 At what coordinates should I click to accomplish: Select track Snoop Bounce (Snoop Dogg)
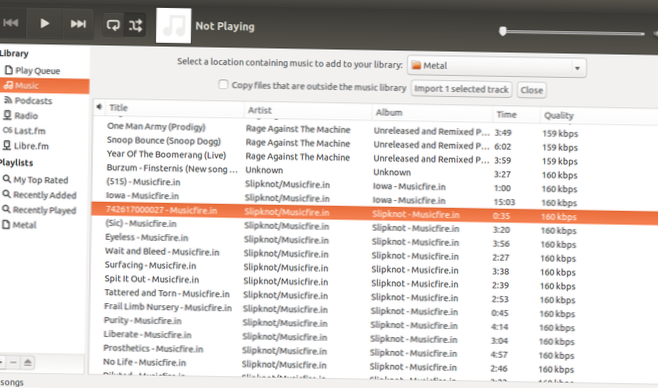pyautogui.click(x=164, y=141)
